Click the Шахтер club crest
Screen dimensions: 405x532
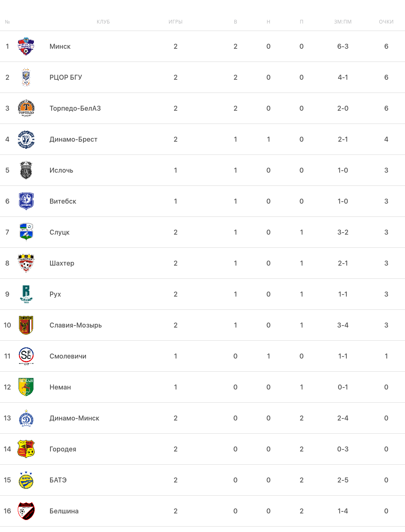tap(26, 263)
